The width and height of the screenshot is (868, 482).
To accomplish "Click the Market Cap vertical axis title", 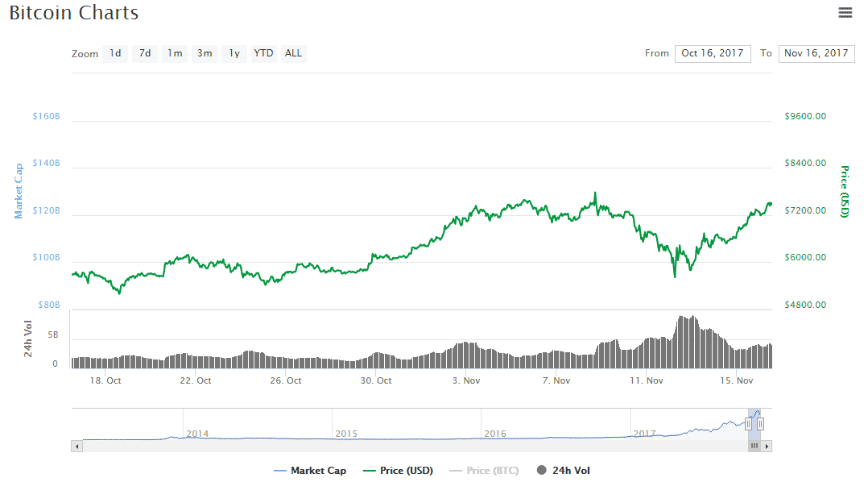I will click(x=19, y=191).
